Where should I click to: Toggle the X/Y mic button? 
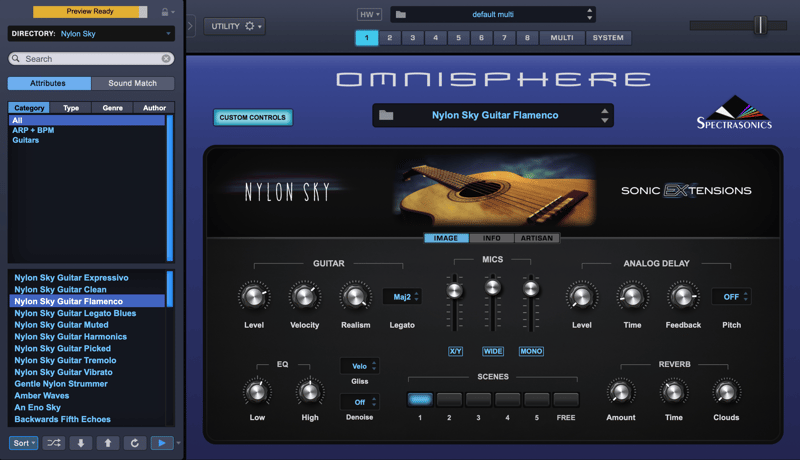[x=455, y=351]
